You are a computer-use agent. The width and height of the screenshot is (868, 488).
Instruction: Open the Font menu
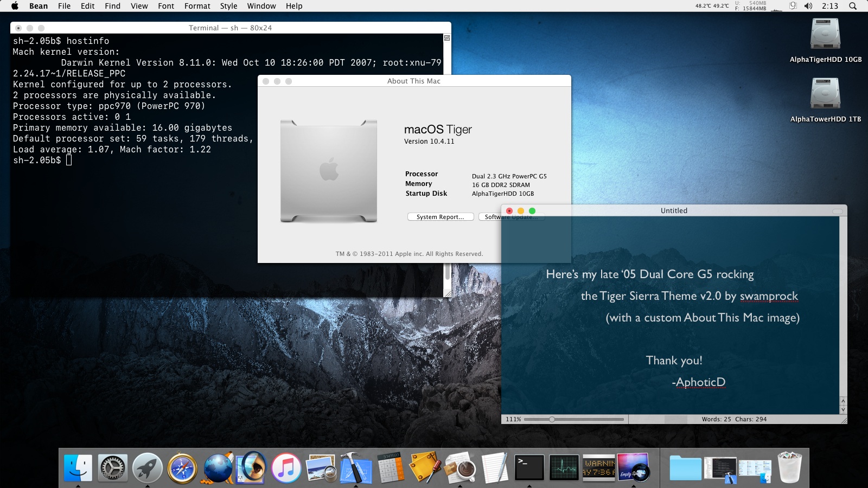tap(166, 6)
